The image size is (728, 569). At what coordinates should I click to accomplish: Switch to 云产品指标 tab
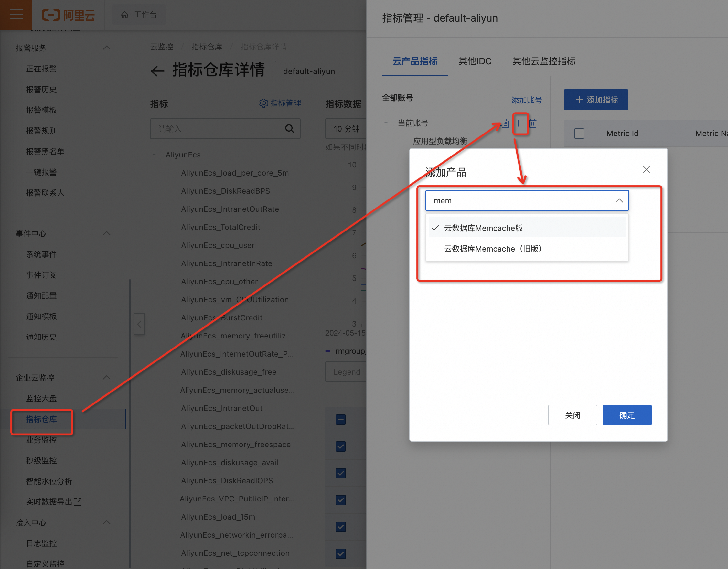pos(415,61)
